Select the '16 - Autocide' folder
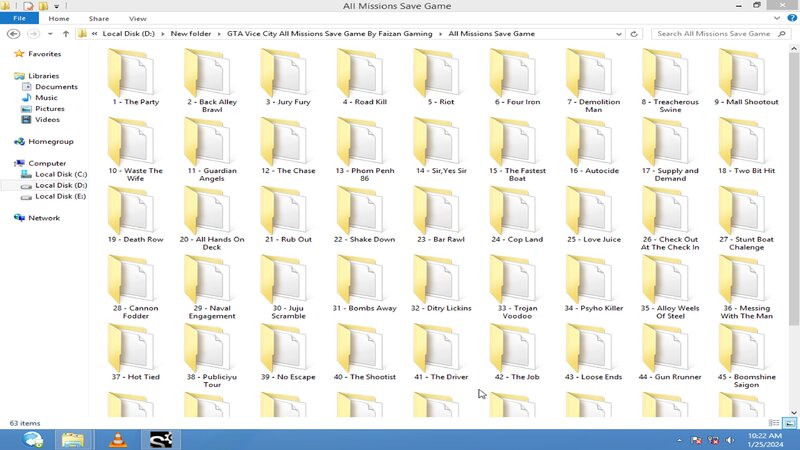This screenshot has height=450, width=800. click(x=593, y=146)
